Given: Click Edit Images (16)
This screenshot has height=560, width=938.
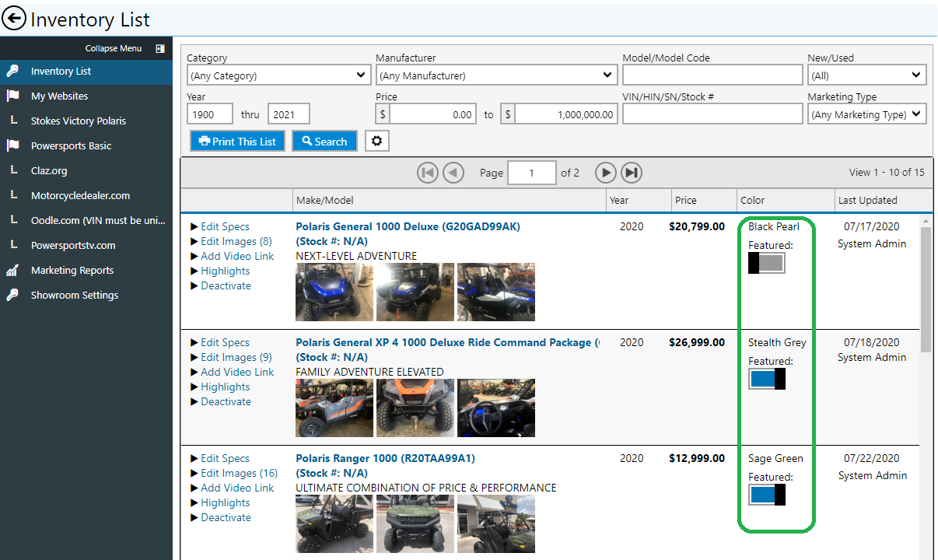Looking at the screenshot, I should coord(240,473).
